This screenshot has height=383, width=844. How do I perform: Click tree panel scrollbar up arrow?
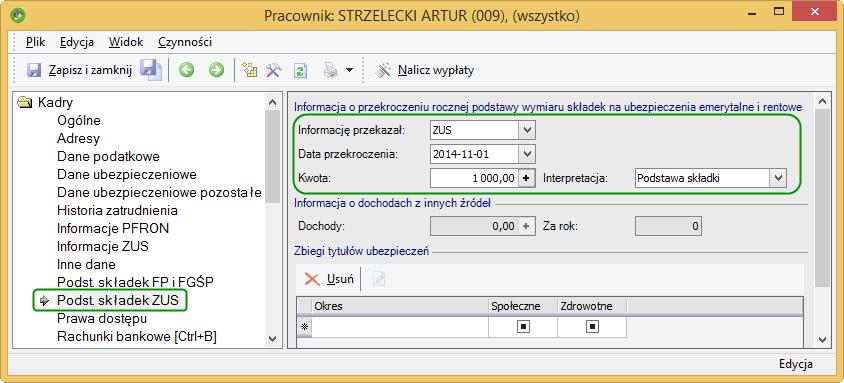272,102
